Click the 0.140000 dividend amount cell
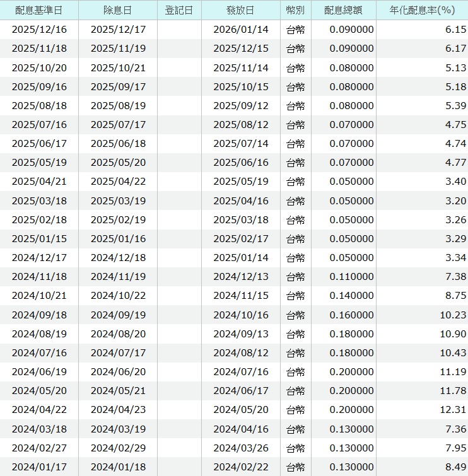Screen dimensions: 468x476 (x=351, y=296)
